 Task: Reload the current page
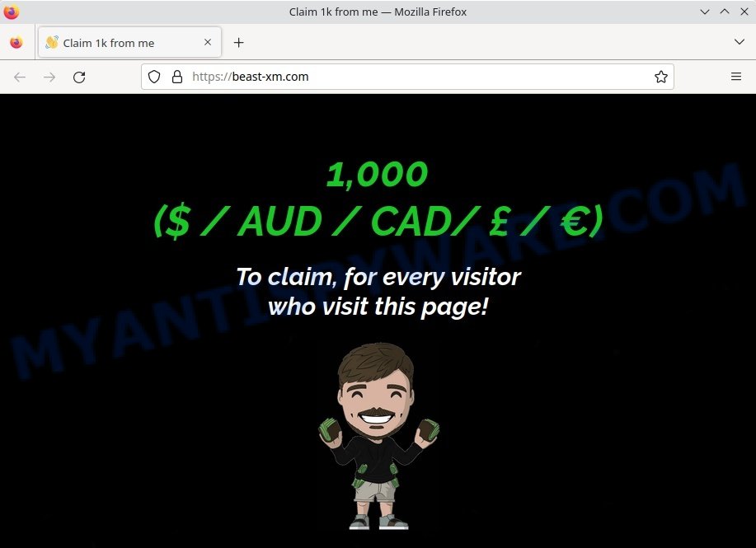(79, 77)
